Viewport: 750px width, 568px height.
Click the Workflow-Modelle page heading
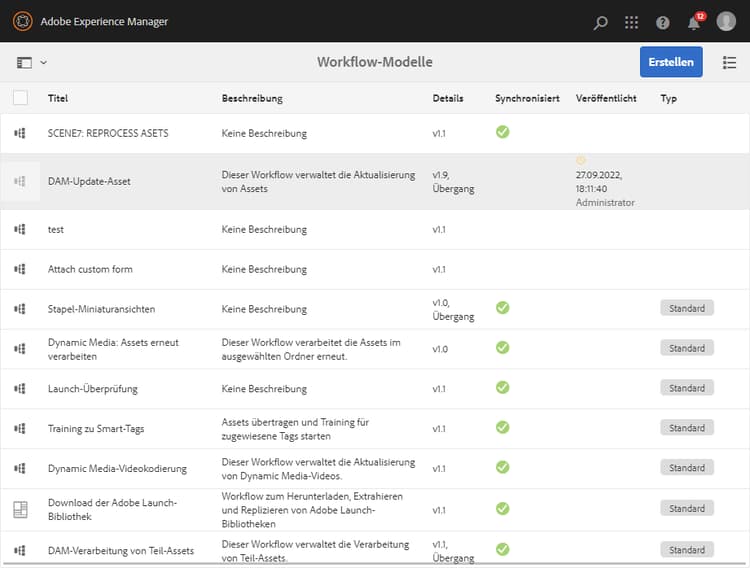(x=375, y=62)
